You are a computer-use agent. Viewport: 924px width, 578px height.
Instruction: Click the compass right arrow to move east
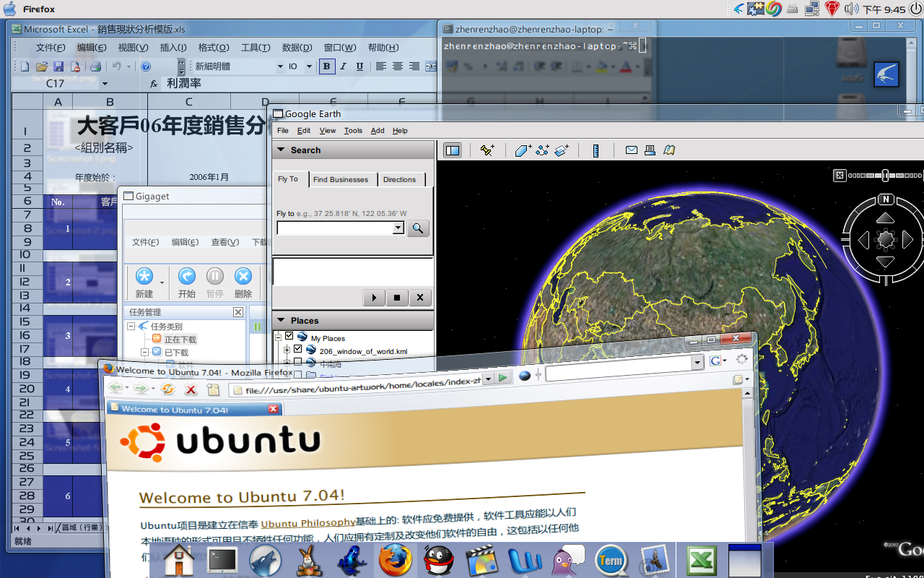click(908, 240)
